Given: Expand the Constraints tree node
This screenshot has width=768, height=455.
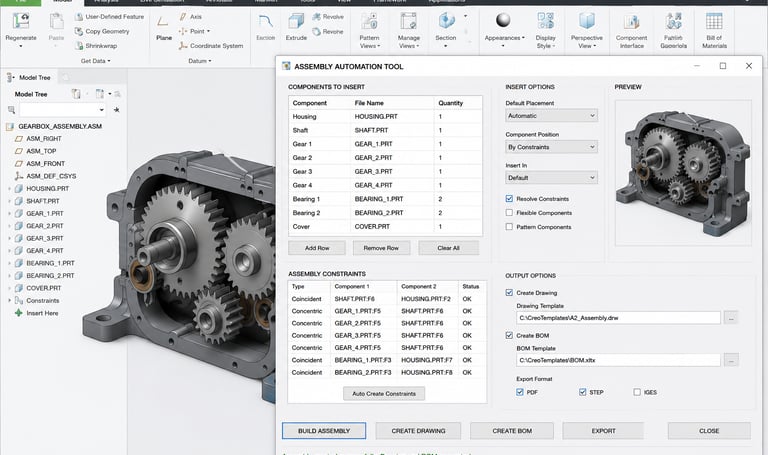Looking at the screenshot, I should pos(9,301).
